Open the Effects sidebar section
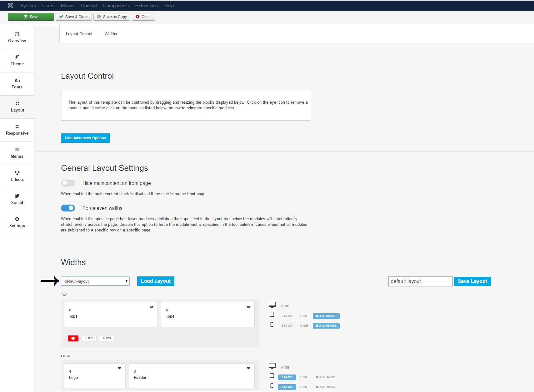 pos(17,176)
